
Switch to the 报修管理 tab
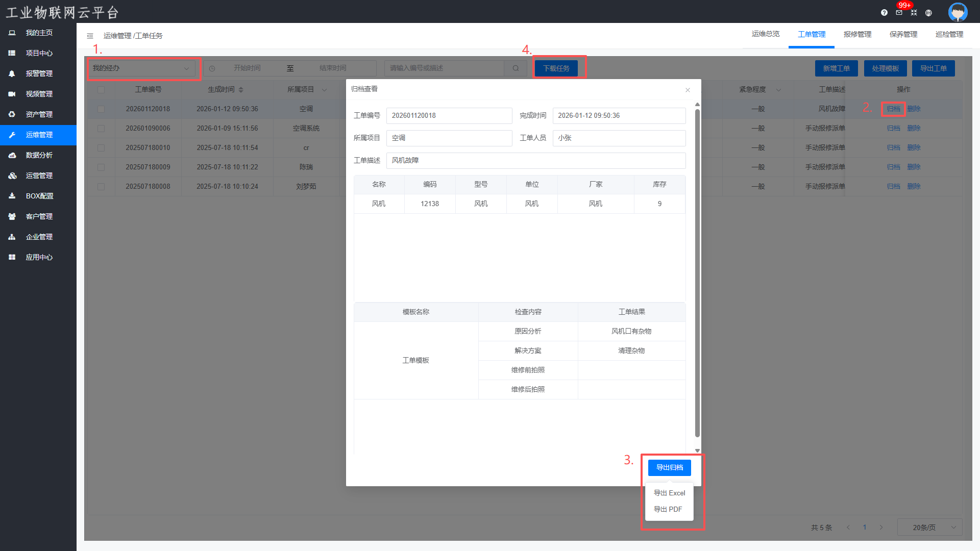(x=857, y=34)
